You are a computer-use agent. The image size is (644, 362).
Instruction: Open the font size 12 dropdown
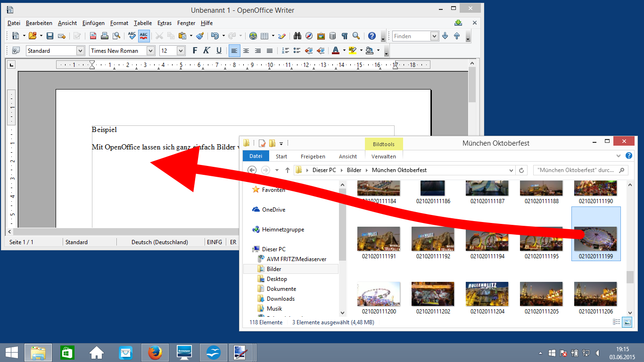coord(181,50)
